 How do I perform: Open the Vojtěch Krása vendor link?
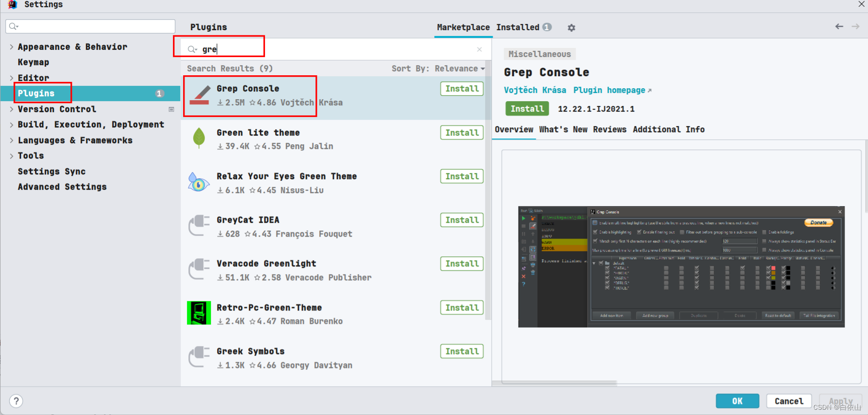pyautogui.click(x=535, y=90)
